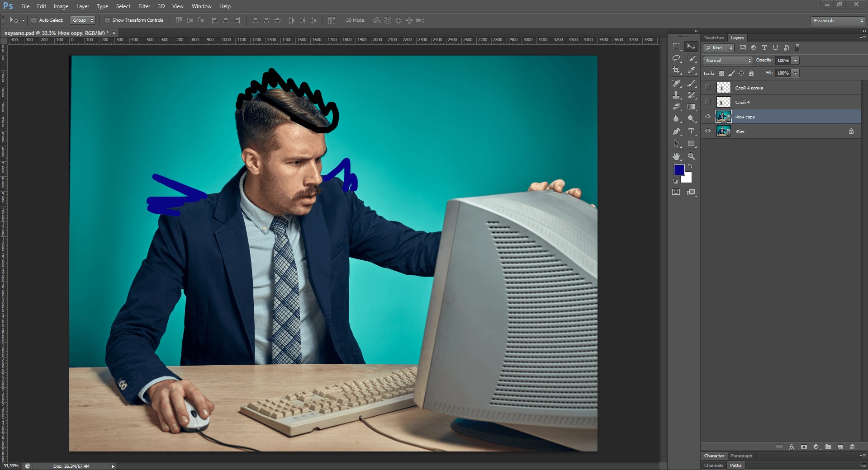The height and width of the screenshot is (470, 868).
Task: Open the Filter menu
Action: [x=144, y=6]
